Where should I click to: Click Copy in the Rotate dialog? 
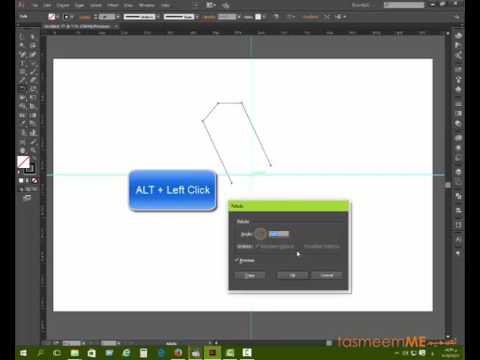pos(250,275)
